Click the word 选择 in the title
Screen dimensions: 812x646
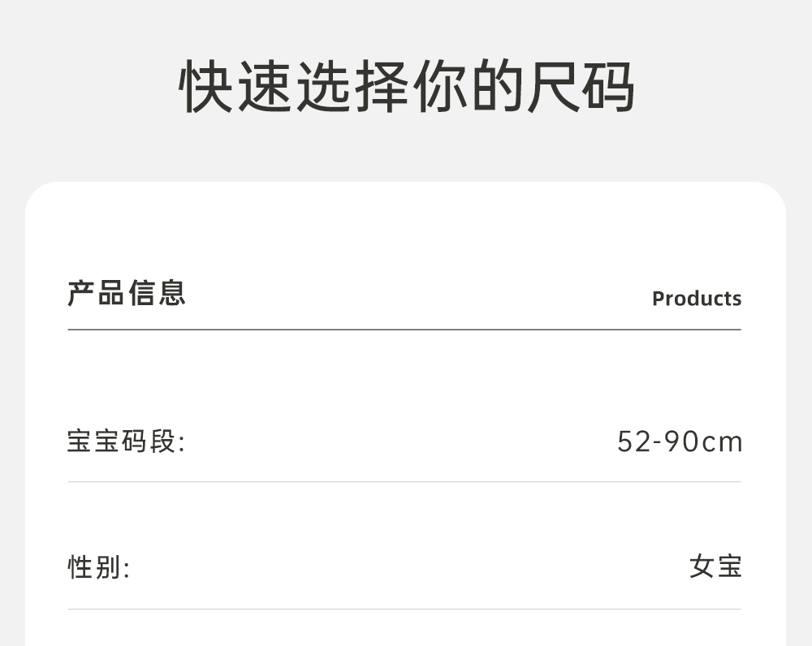[x=351, y=86]
